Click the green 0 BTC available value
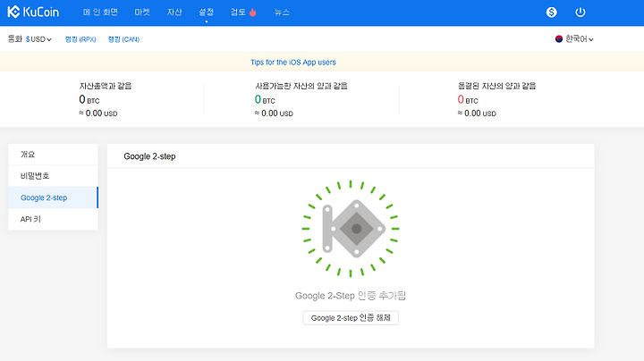The height and width of the screenshot is (361, 644). click(x=265, y=100)
